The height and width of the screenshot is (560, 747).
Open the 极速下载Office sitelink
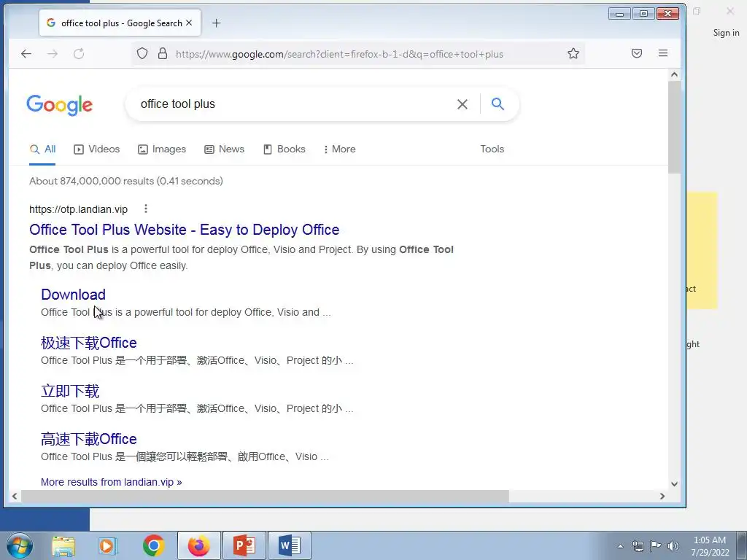tap(88, 343)
